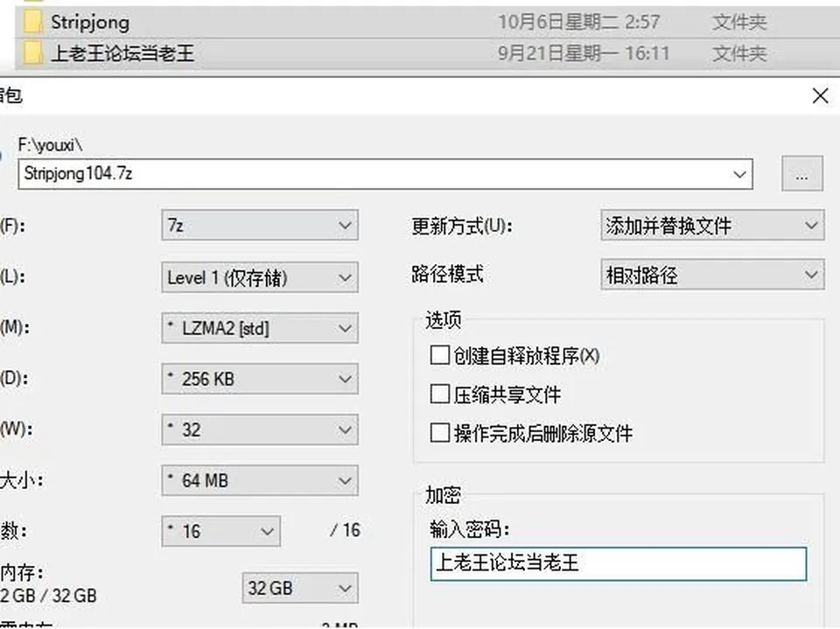This screenshot has height=629, width=840.
Task: Open the 64 MB solid block size dropdown
Action: coord(260,480)
